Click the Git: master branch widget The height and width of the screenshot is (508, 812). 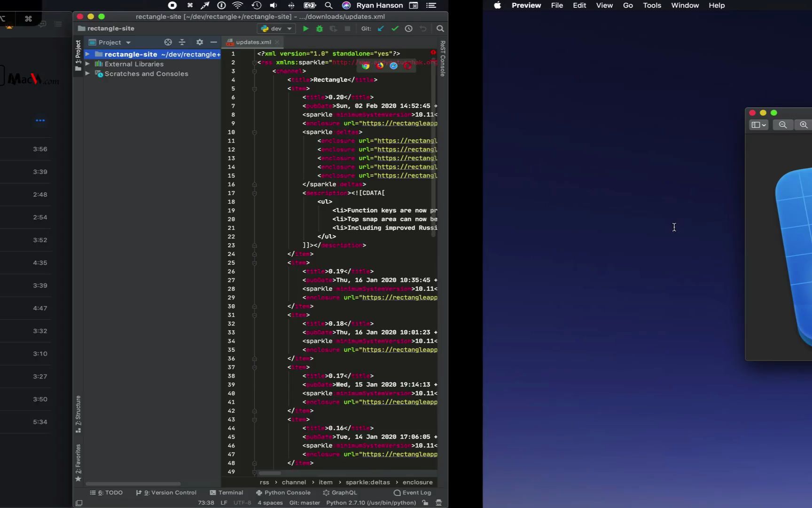304,503
